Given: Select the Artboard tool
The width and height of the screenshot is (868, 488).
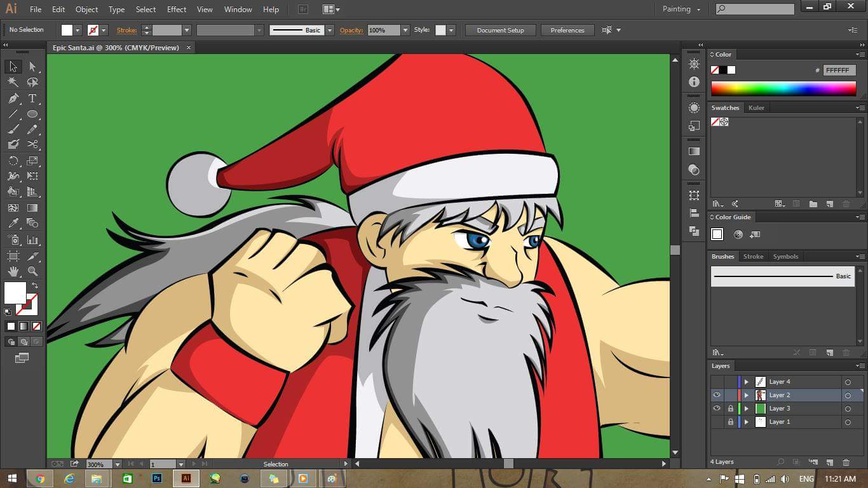Looking at the screenshot, I should coord(13,256).
